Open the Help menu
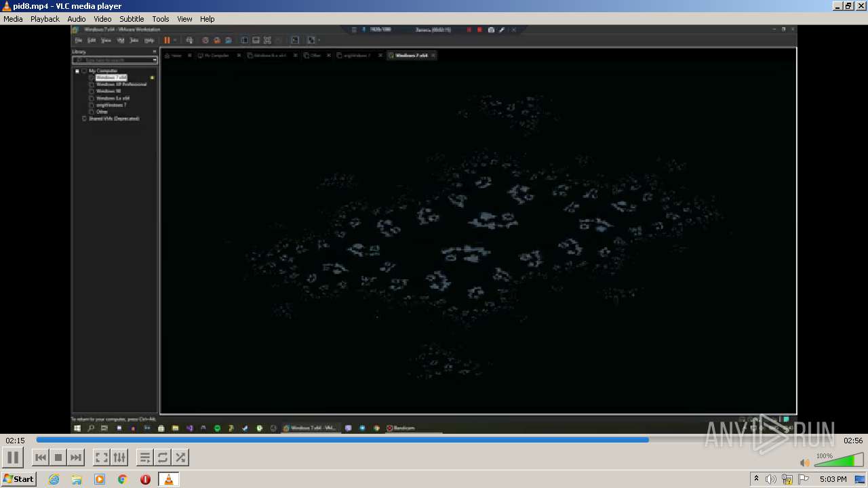 208,19
